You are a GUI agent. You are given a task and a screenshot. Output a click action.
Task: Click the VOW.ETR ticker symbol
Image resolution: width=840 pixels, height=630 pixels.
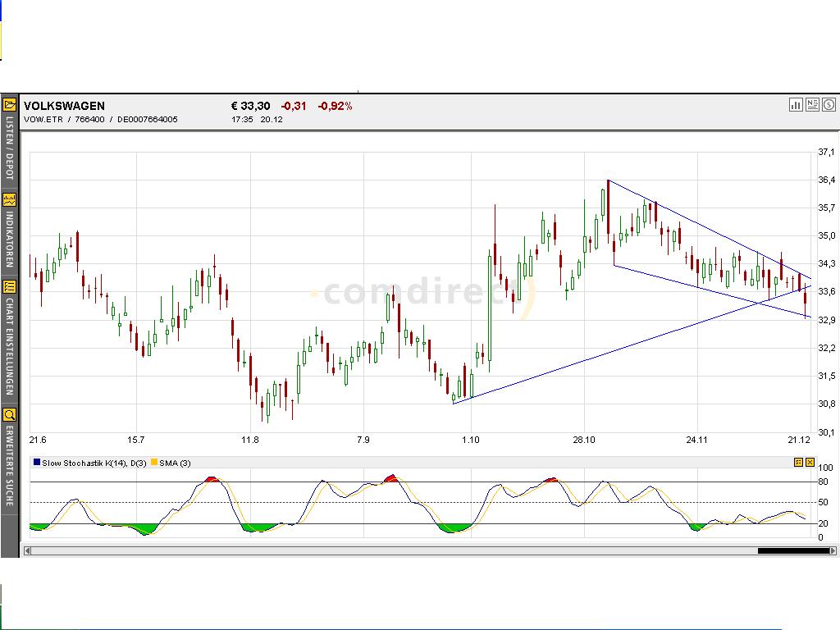[43, 120]
